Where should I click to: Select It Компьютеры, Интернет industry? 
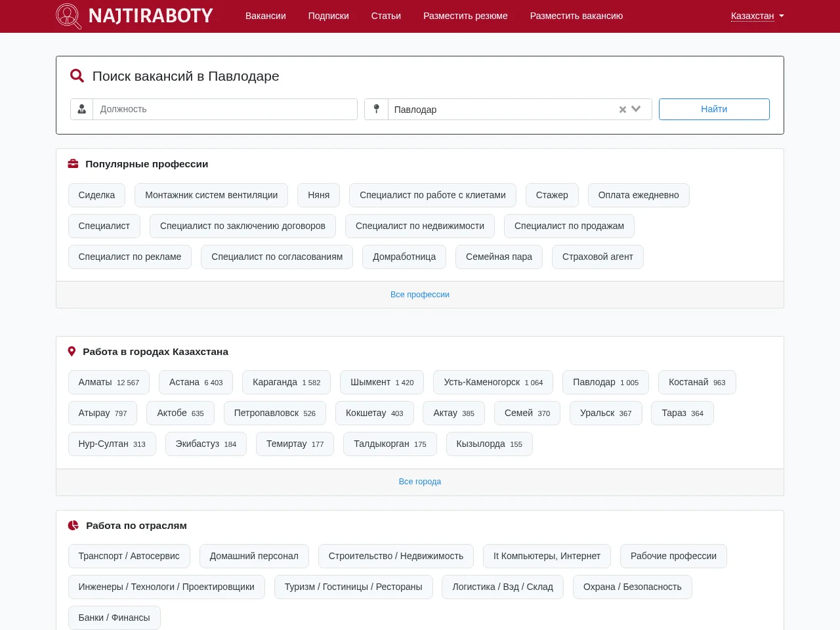pyautogui.click(x=547, y=556)
